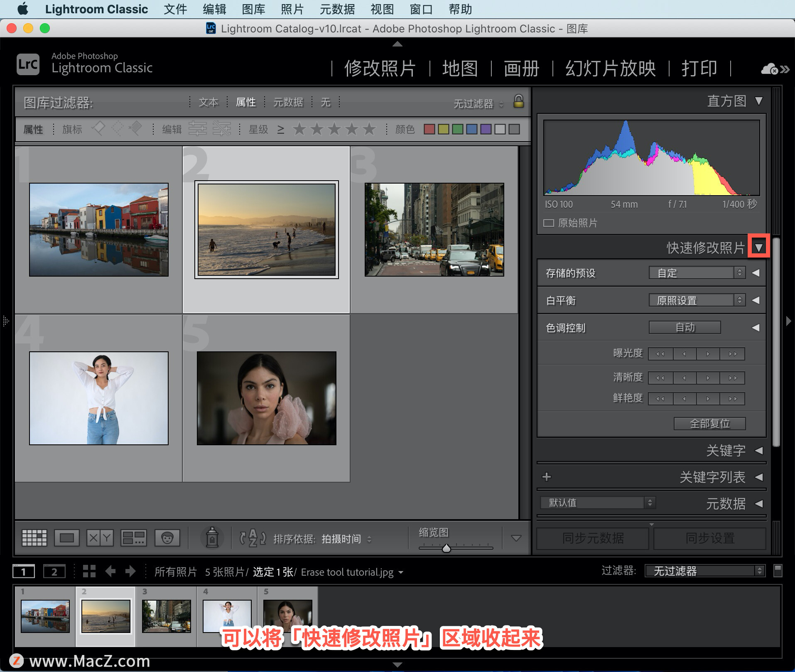Open filmstrip grid shortcut icon
Image resolution: width=795 pixels, height=672 pixels.
point(89,571)
